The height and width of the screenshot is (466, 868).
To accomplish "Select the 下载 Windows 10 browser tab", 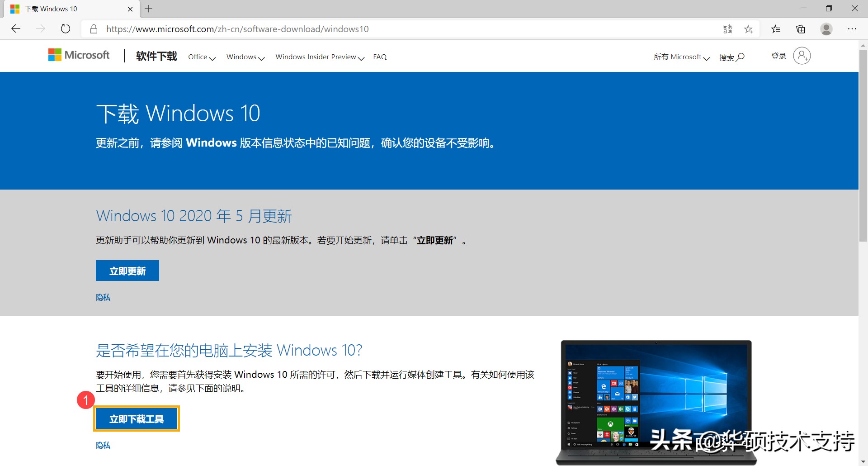I will click(63, 9).
